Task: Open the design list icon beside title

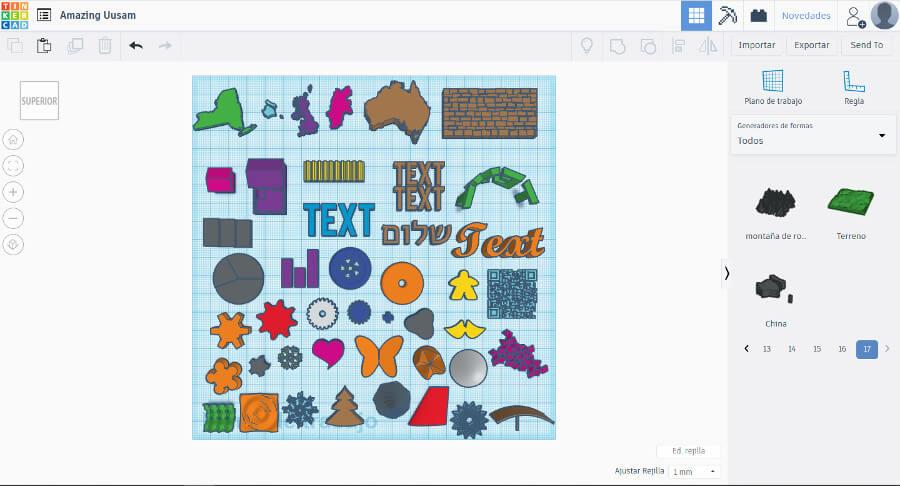Action: 44,16
